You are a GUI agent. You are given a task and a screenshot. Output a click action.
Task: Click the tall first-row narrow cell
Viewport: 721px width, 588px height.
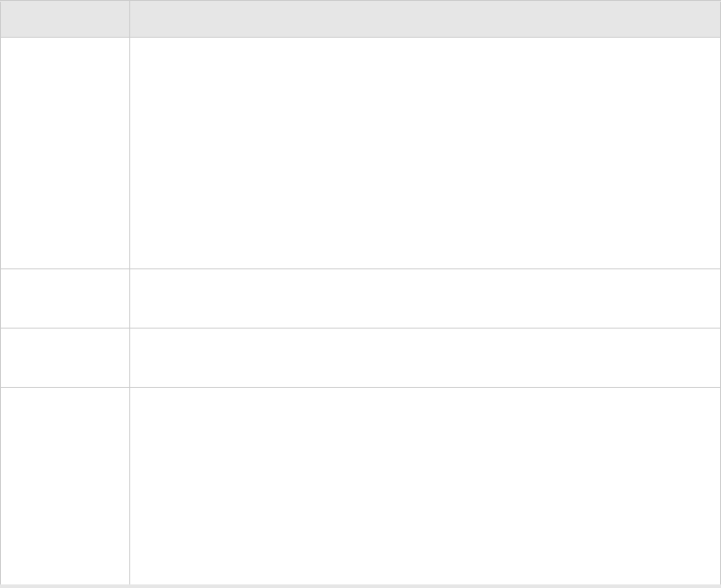point(65,154)
